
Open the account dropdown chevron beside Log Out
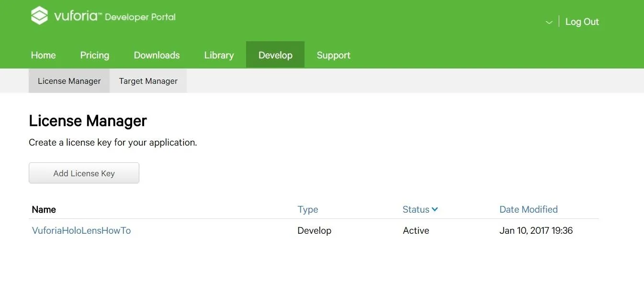[549, 22]
